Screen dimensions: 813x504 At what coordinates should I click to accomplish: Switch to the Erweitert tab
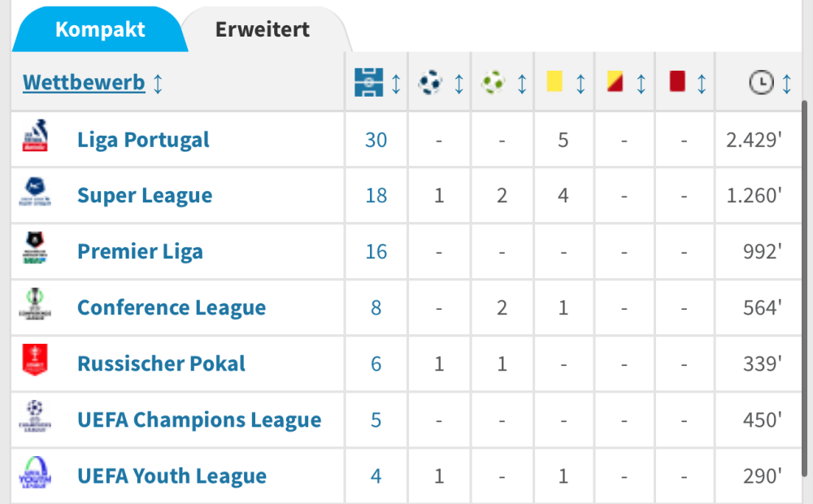[x=262, y=30]
